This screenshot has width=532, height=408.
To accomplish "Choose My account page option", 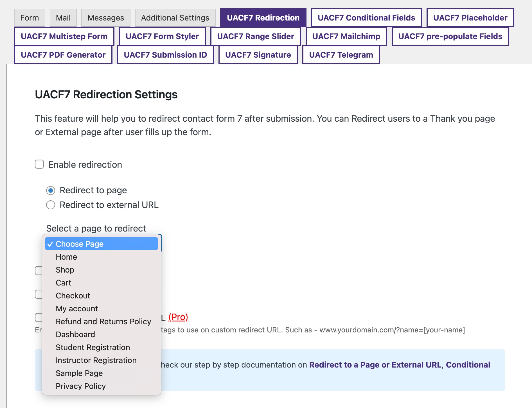I will pyautogui.click(x=102, y=309).
